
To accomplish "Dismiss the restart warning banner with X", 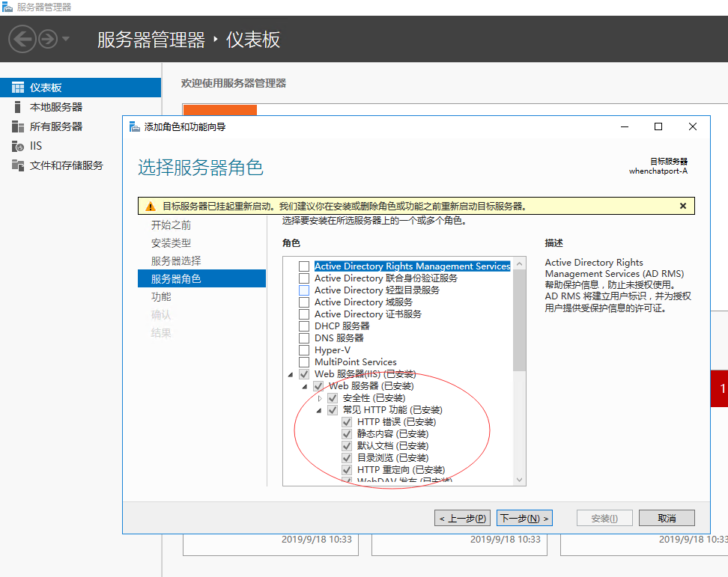I will coord(683,206).
